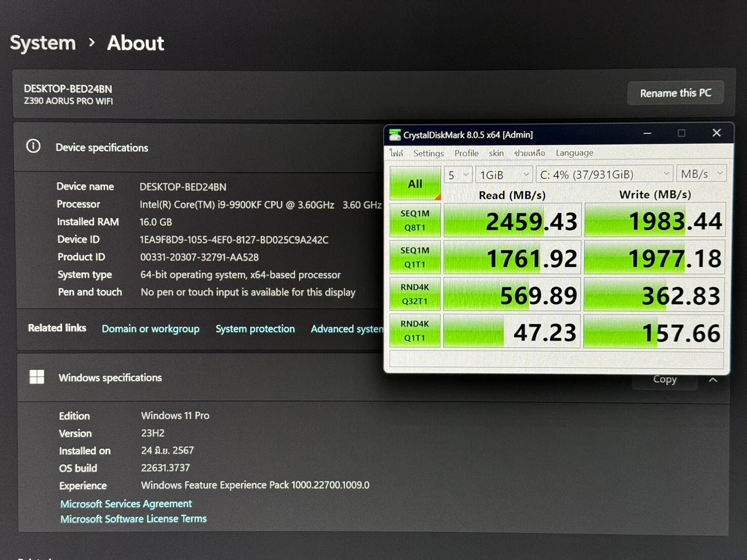Click the empty comment field in CrystalDiskMark
The image size is (747, 560).
pyautogui.click(x=556, y=359)
